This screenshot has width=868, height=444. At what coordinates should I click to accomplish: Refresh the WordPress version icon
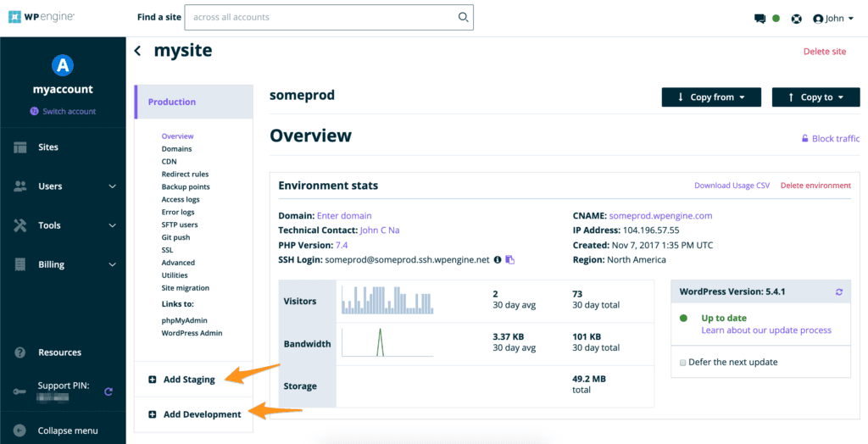pyautogui.click(x=839, y=291)
